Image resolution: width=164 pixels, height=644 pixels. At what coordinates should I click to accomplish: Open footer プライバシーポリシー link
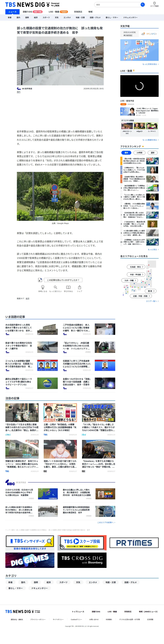pyautogui.click(x=38, y=619)
